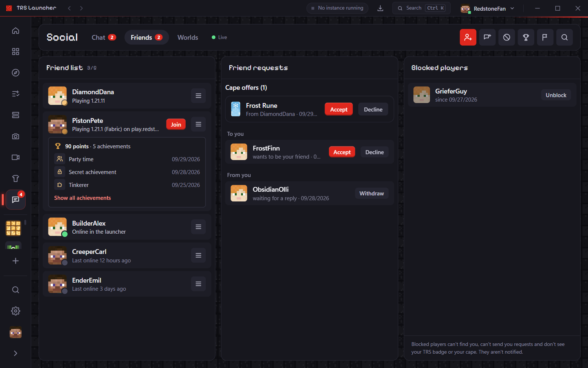Click the plain flag icon in the Social header

545,37
